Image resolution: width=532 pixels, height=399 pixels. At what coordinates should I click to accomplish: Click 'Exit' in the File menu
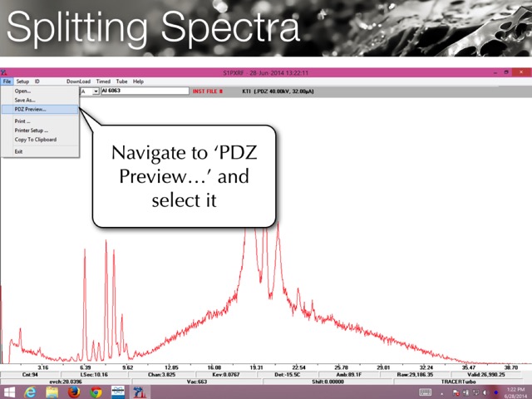coord(18,151)
